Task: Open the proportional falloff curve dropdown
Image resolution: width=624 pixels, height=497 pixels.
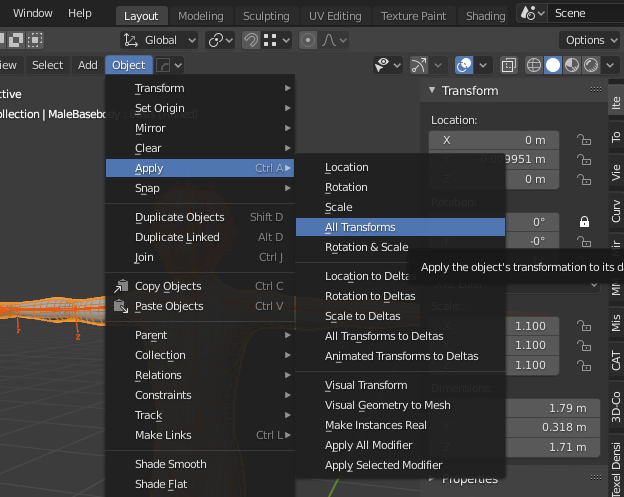Action: point(333,40)
